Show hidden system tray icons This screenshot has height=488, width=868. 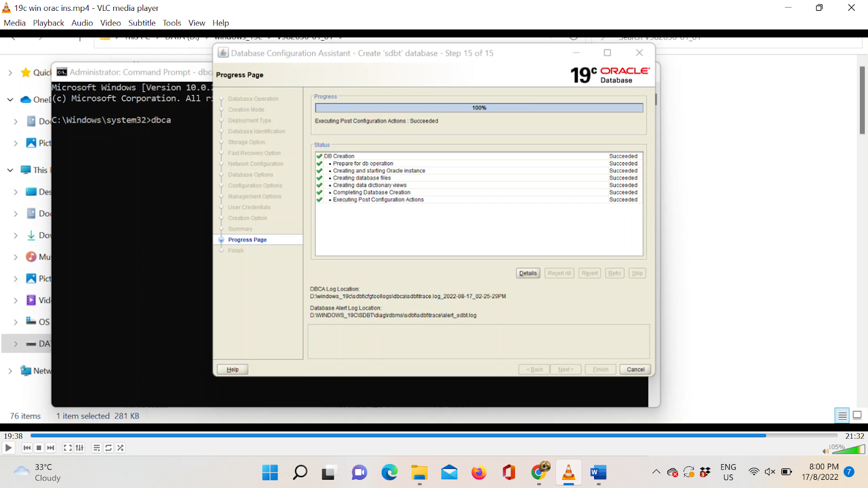click(x=656, y=472)
